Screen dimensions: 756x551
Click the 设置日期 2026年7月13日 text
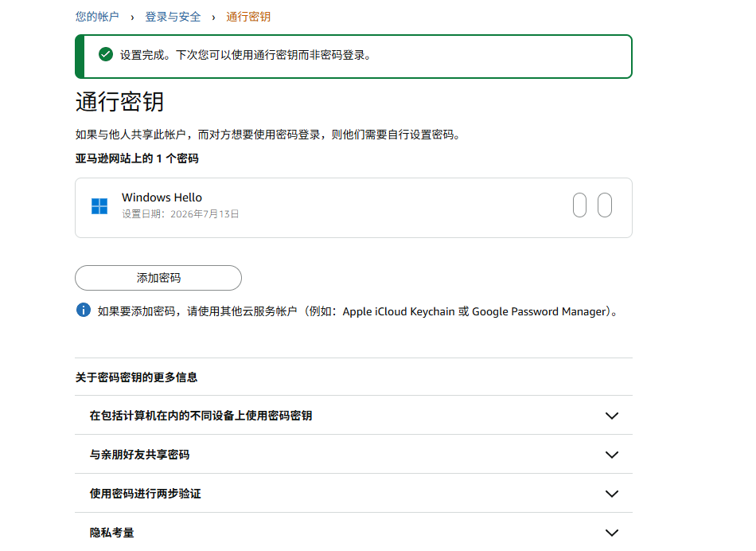click(x=181, y=213)
